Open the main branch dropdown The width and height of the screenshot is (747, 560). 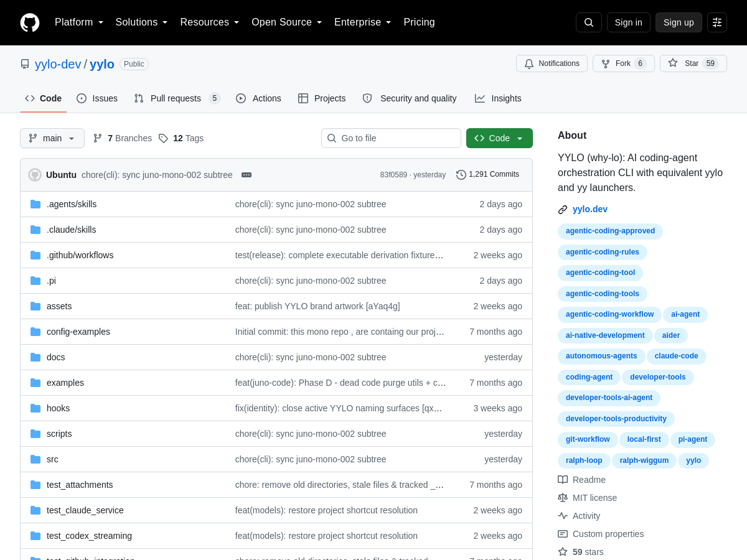click(52, 138)
